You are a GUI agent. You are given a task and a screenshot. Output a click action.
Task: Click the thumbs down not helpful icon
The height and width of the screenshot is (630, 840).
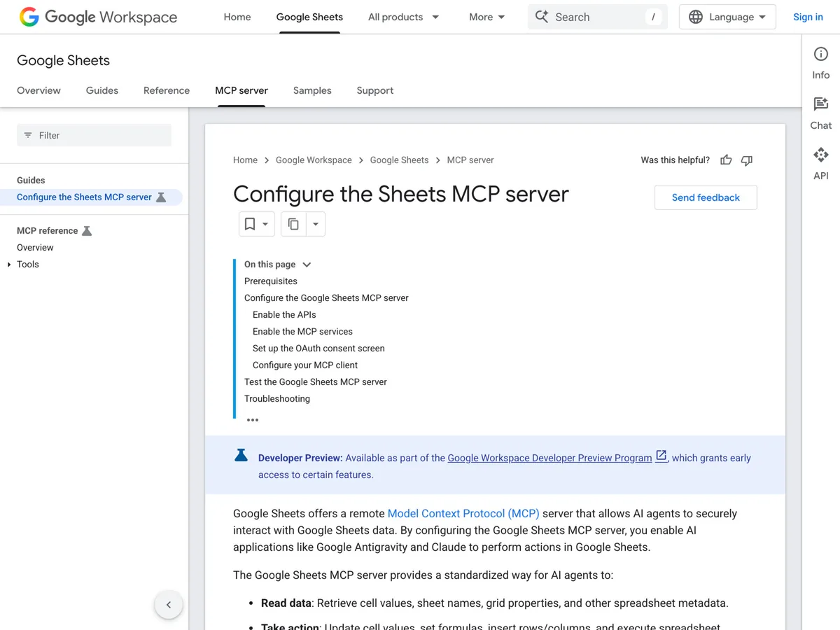(747, 160)
